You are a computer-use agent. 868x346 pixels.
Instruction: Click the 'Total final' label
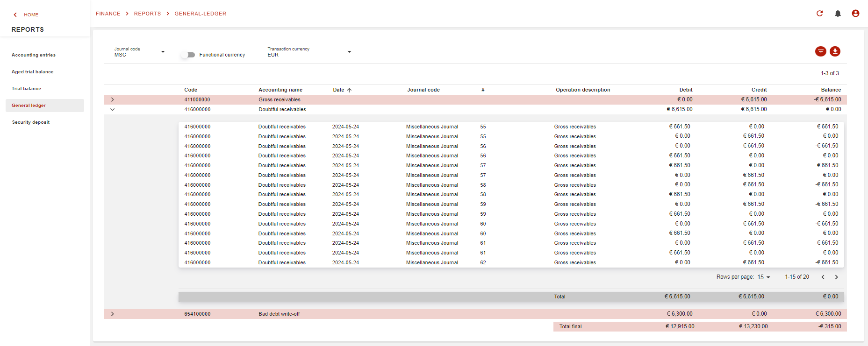pyautogui.click(x=570, y=326)
